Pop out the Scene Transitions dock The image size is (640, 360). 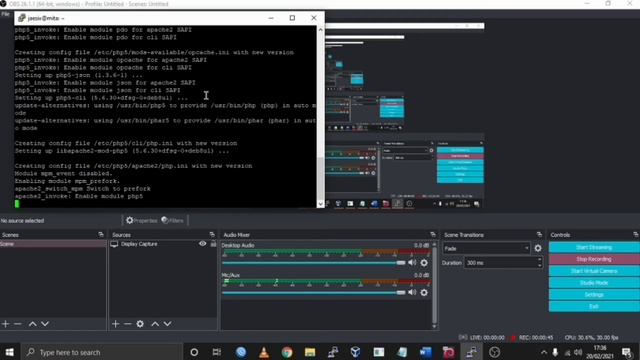coord(539,235)
